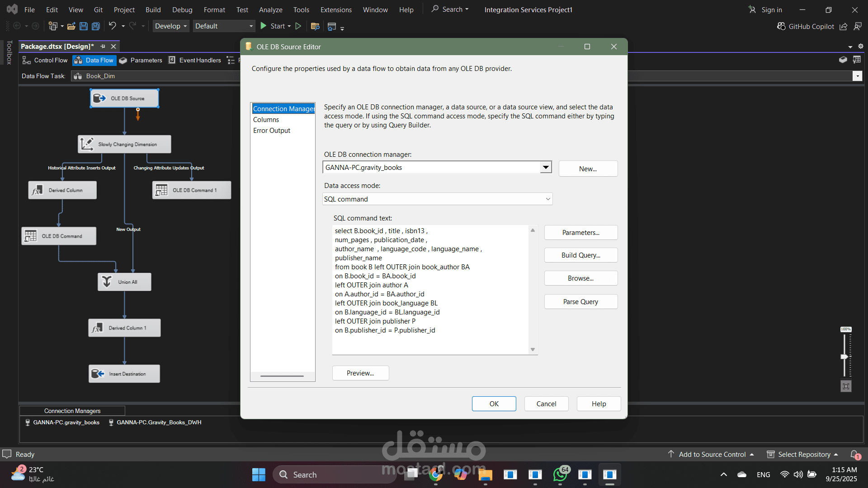Open WhatsApp from the taskbar
Image resolution: width=868 pixels, height=488 pixels.
[560, 474]
